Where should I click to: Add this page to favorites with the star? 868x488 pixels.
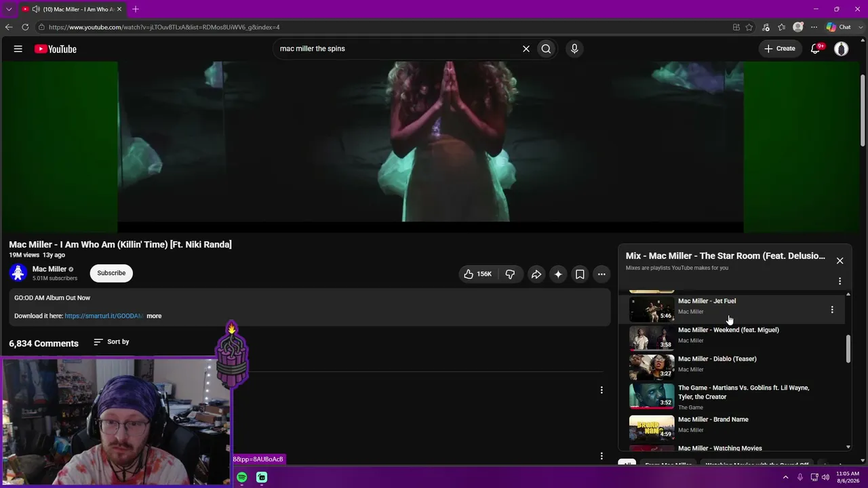pyautogui.click(x=749, y=27)
